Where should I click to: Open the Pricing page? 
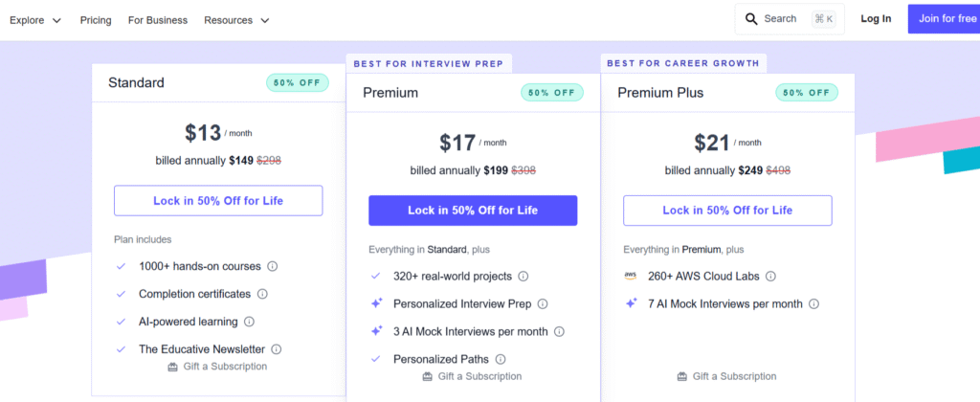pyautogui.click(x=96, y=20)
